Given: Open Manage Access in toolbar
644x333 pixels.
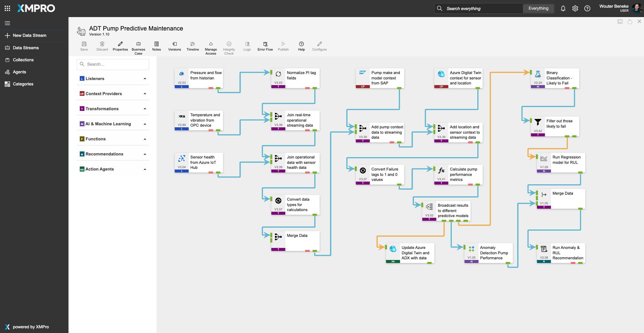Looking at the screenshot, I should [211, 46].
